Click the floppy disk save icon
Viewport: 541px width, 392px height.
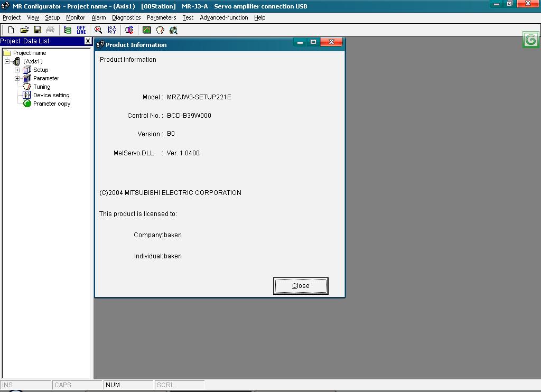pos(38,30)
